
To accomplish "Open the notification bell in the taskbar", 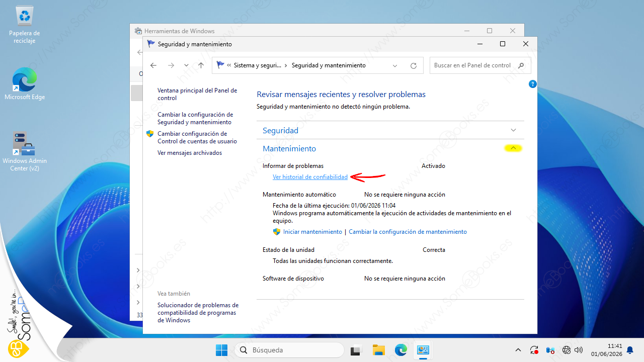I will (629, 350).
